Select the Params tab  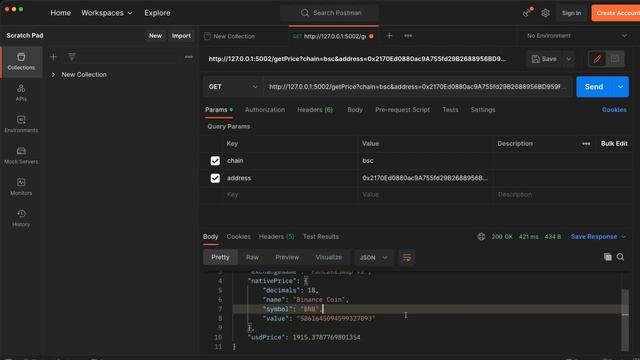[219, 110]
